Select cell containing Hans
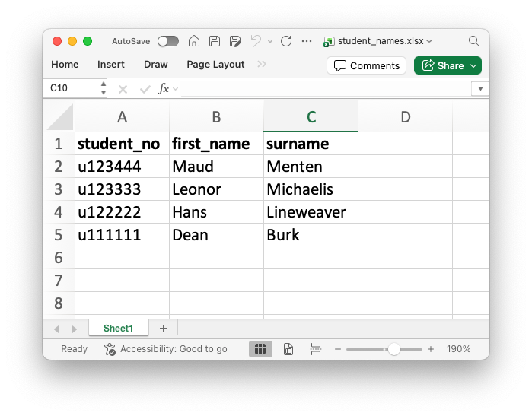The image size is (532, 416). point(216,212)
